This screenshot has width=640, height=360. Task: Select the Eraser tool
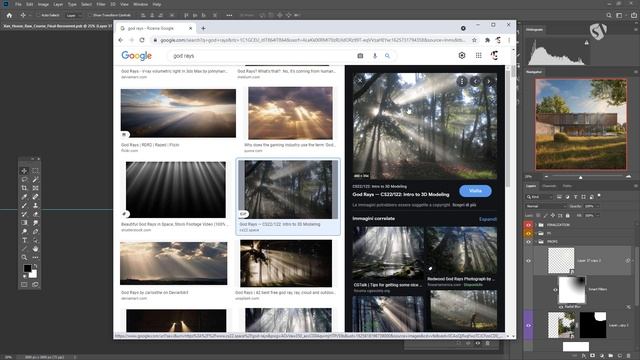click(x=35, y=214)
